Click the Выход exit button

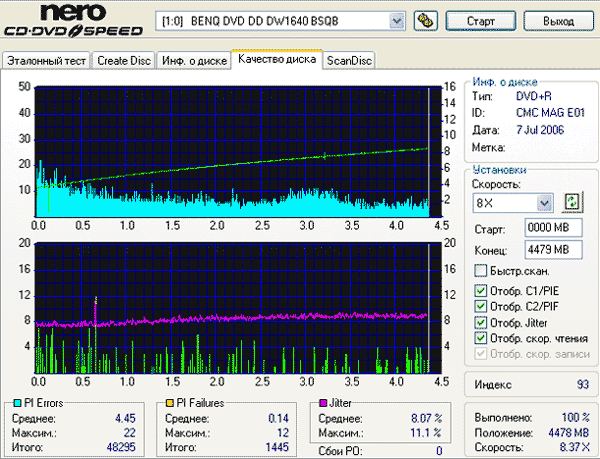[x=558, y=21]
